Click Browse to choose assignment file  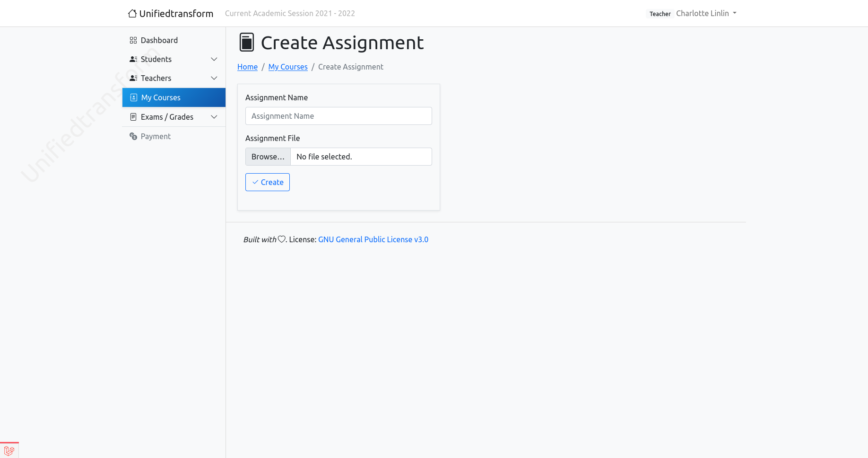point(268,157)
